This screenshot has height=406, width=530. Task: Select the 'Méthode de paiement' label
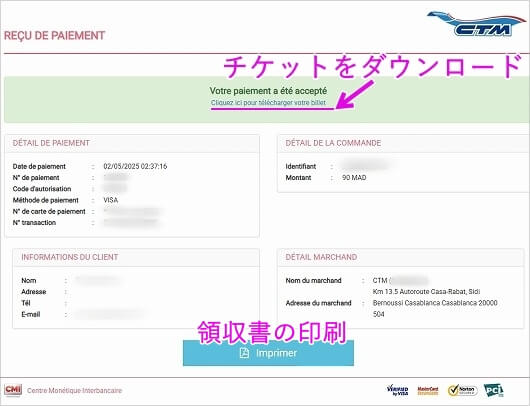coord(46,200)
